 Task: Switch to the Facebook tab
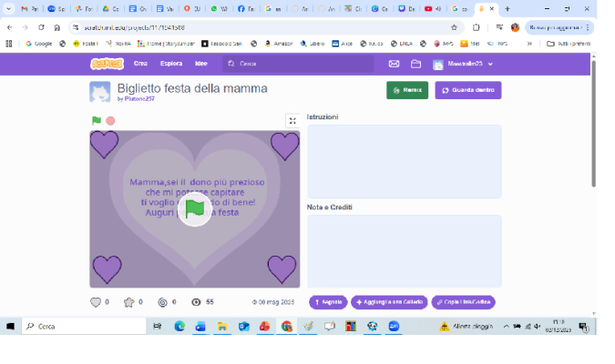pos(247,8)
